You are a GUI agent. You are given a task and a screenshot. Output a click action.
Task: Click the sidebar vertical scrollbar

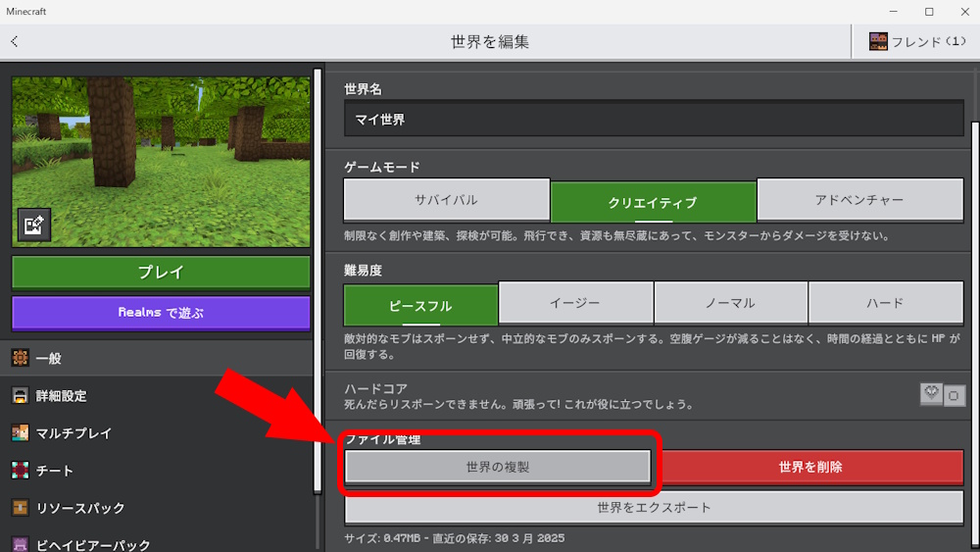318,281
